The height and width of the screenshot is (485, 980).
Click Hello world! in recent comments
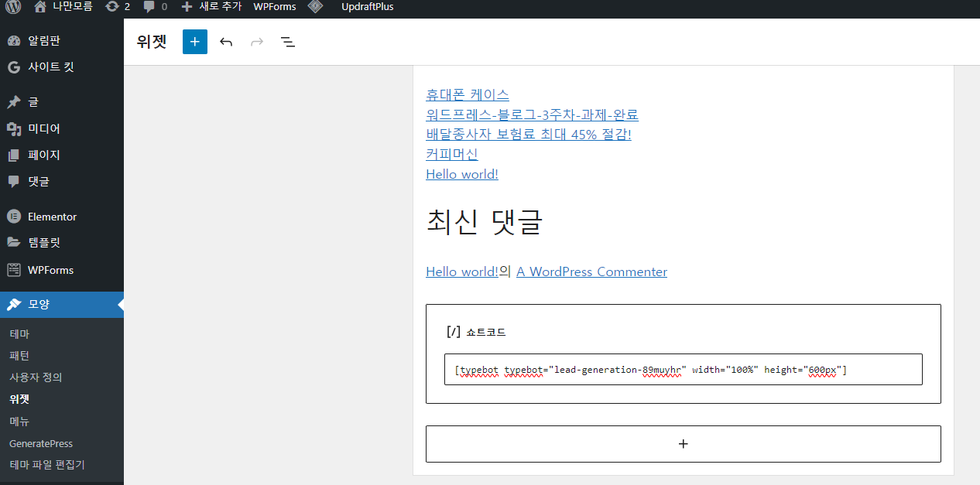[462, 272]
